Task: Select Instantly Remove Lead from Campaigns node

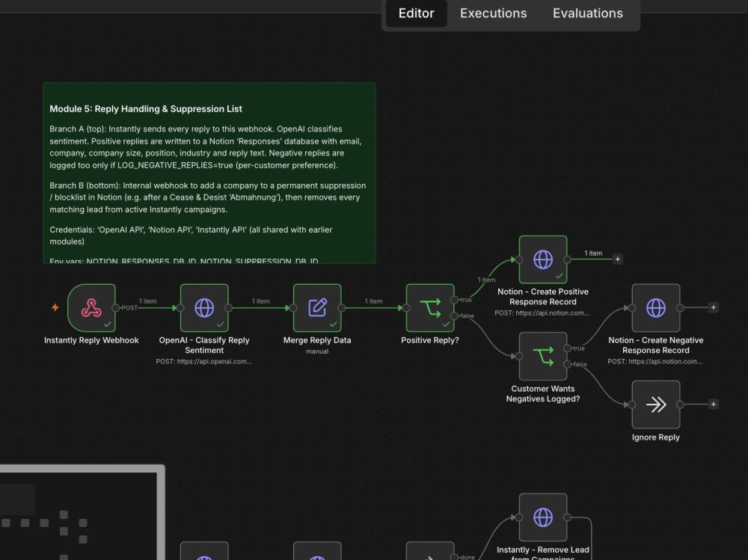Action: pos(543,517)
